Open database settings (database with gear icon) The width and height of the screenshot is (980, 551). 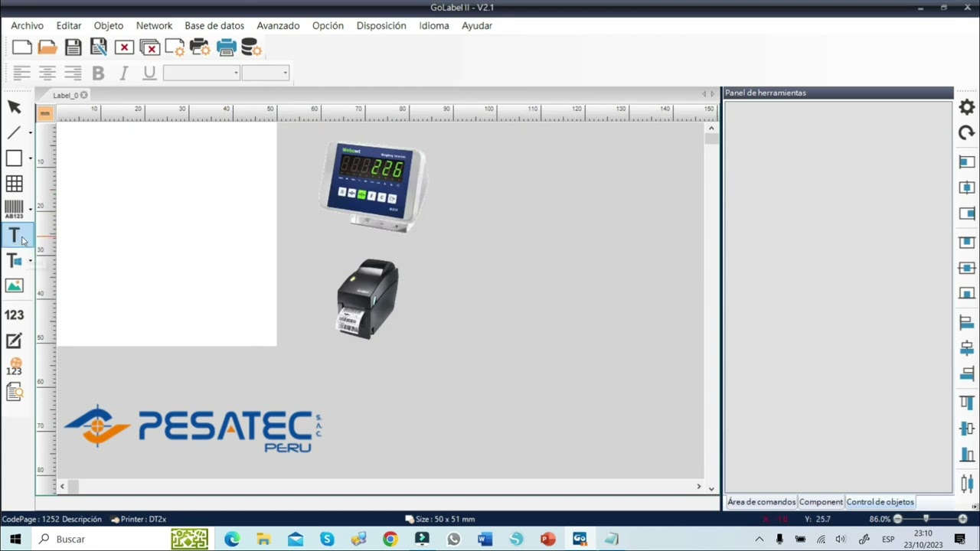pyautogui.click(x=251, y=47)
